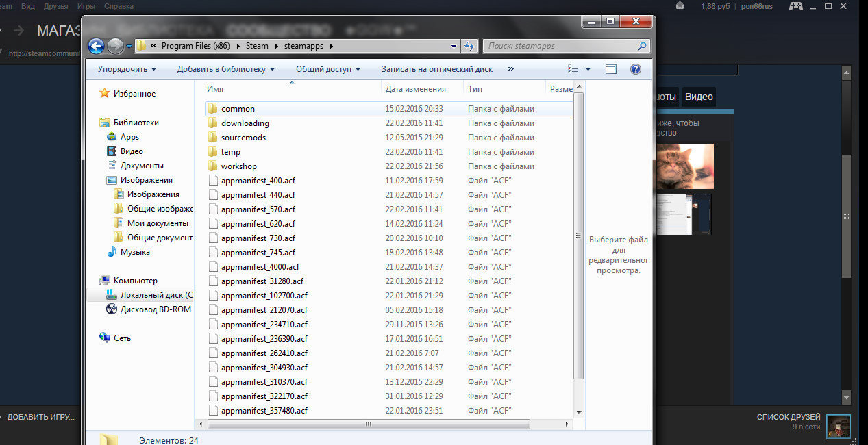The height and width of the screenshot is (445, 868).
Task: Open Добавить в библиотеку dropdown
Action: (x=226, y=69)
